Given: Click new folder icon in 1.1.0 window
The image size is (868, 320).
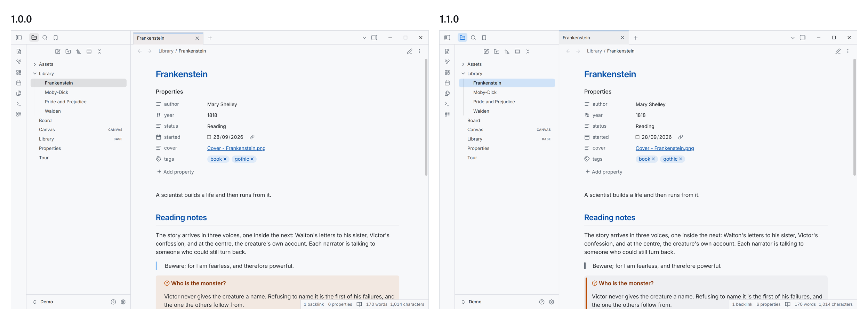Looking at the screenshot, I should pos(497,51).
